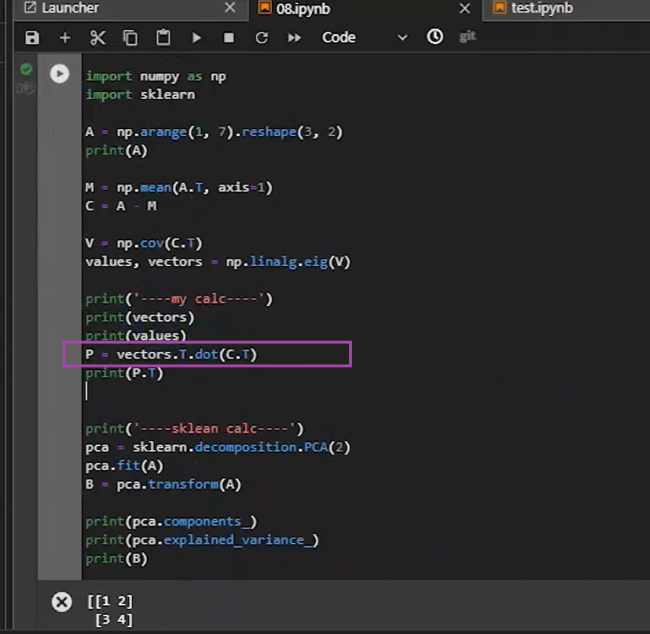Click the 'np.linalg.eig(V)' line
This screenshot has width=650, height=634.
pyautogui.click(x=218, y=262)
